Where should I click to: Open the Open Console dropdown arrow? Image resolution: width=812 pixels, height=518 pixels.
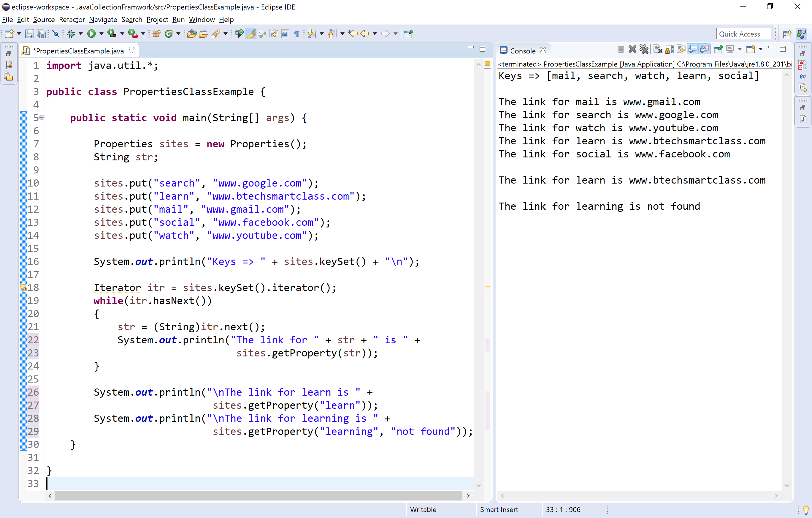click(x=760, y=49)
